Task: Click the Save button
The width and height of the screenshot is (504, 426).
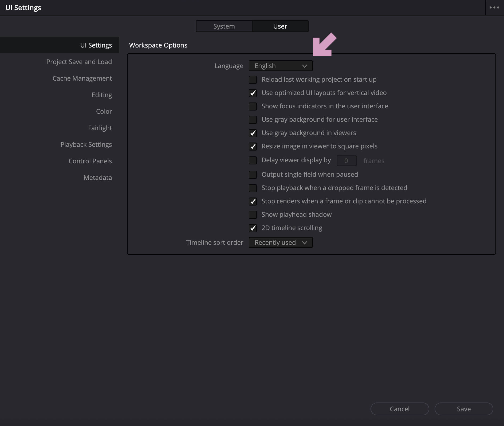Action: coord(463,409)
